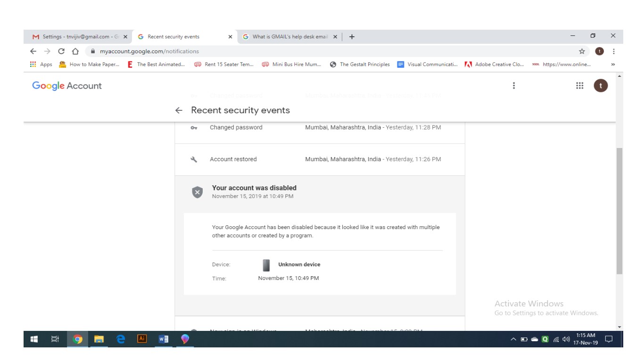This screenshot has width=644, height=362.
Task: Launch Edge from the taskbar
Action: pyautogui.click(x=121, y=339)
